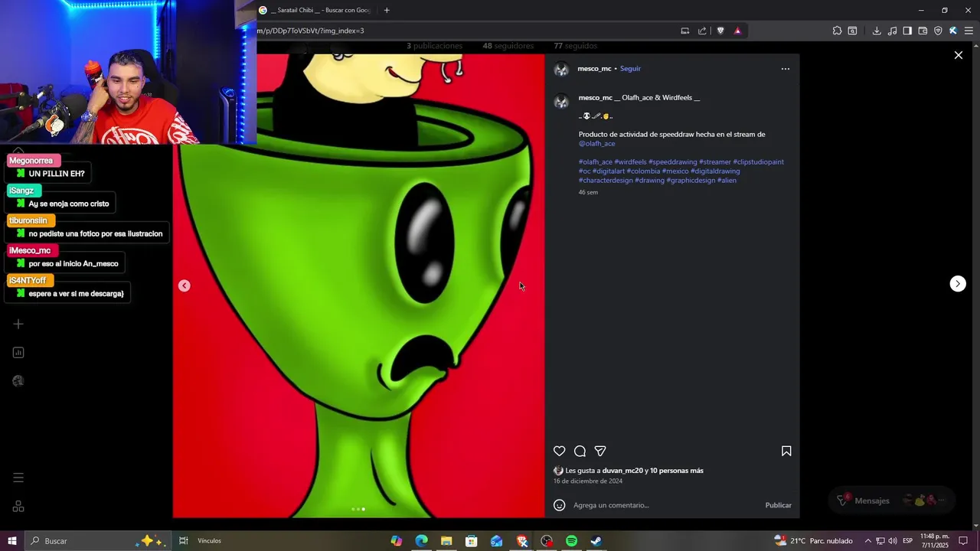
Task: Open the #alien hashtag
Action: (x=727, y=181)
